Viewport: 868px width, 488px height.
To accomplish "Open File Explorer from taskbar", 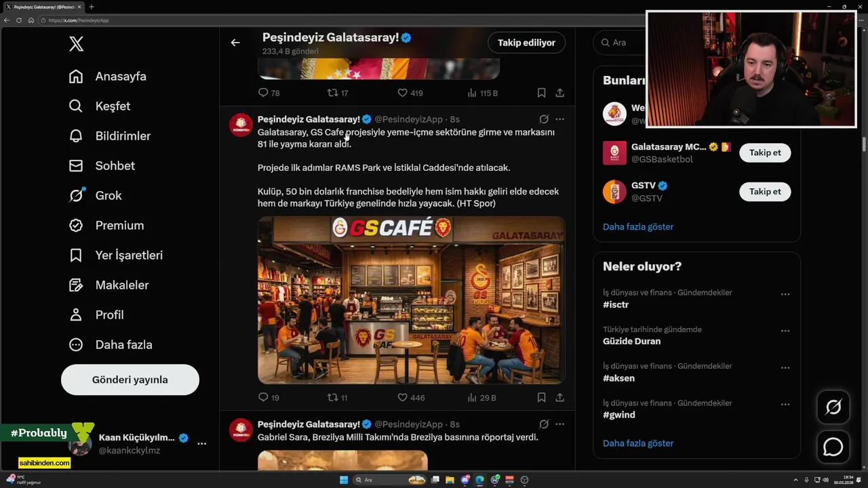I will (450, 480).
